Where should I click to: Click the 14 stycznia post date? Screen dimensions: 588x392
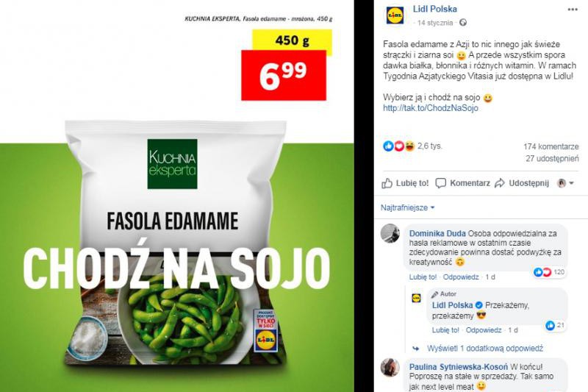coord(435,23)
